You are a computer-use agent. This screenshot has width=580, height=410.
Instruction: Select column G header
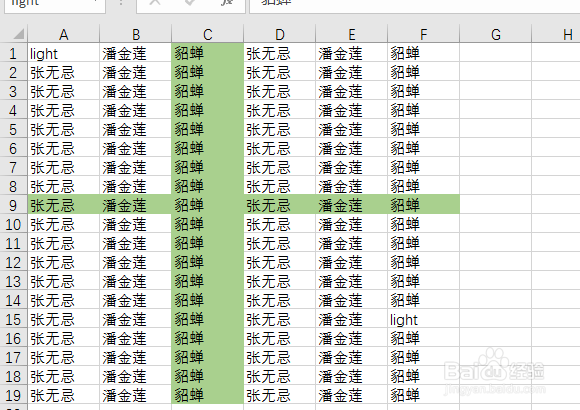click(x=496, y=34)
